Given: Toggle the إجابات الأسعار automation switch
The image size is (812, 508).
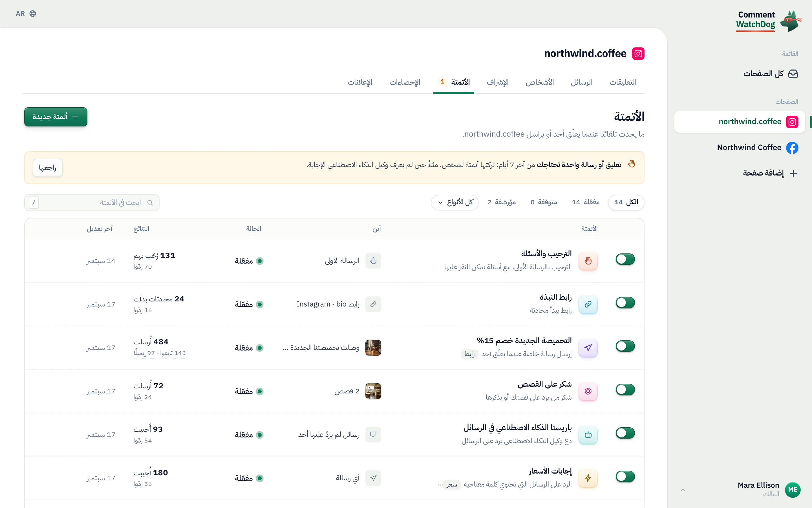Looking at the screenshot, I should (625, 476).
